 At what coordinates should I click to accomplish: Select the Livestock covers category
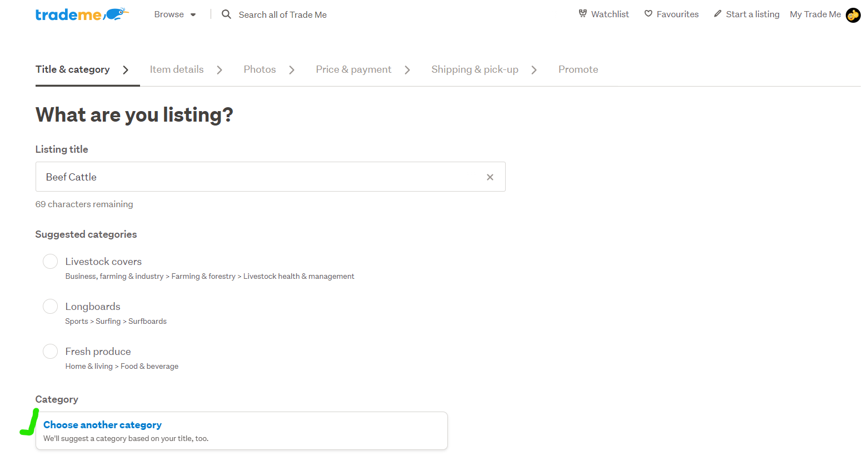[51, 262]
